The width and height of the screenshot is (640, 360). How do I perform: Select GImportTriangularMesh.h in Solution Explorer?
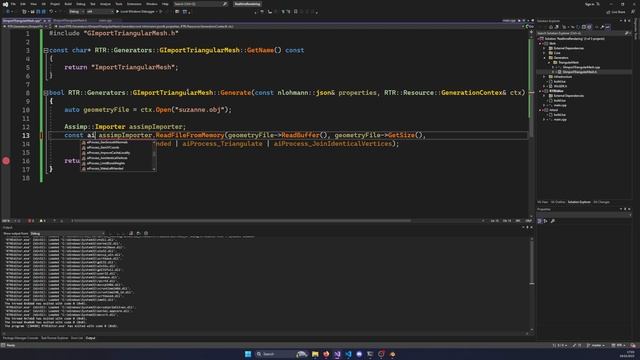(x=580, y=72)
